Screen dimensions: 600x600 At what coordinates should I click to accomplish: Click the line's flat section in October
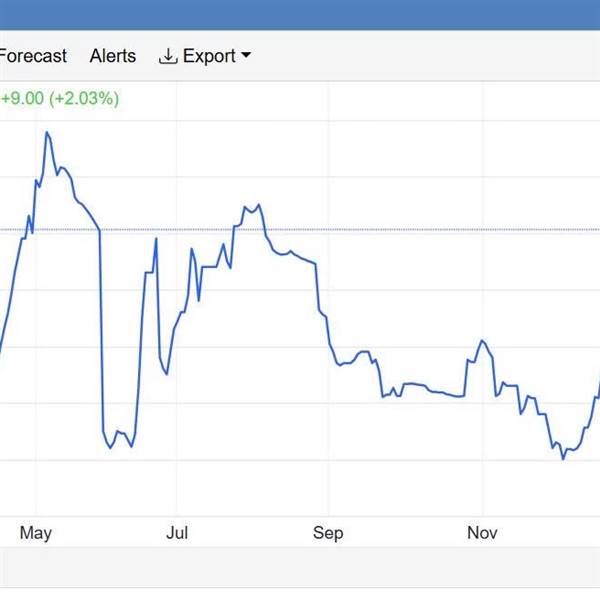(x=440, y=394)
